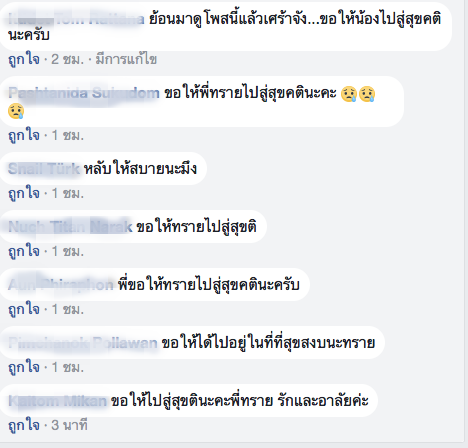The width and height of the screenshot is (468, 448).
Task: Open the profile of commenter Nuch Titan Narak
Action: pyautogui.click(x=70, y=227)
